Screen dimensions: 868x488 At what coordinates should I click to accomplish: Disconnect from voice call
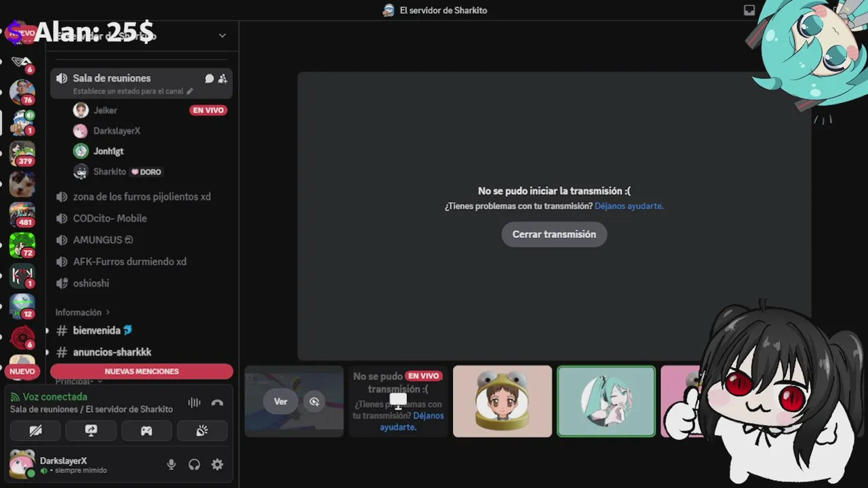coord(217,403)
